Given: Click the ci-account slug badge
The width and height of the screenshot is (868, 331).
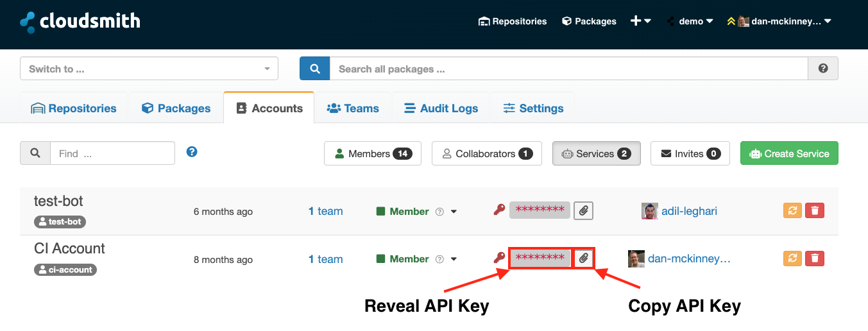Looking at the screenshot, I should tap(65, 269).
